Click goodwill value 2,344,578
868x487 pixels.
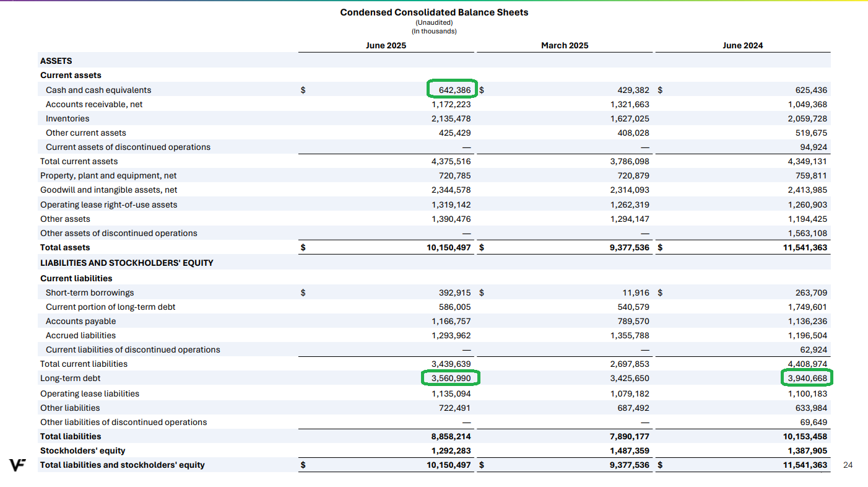click(451, 190)
